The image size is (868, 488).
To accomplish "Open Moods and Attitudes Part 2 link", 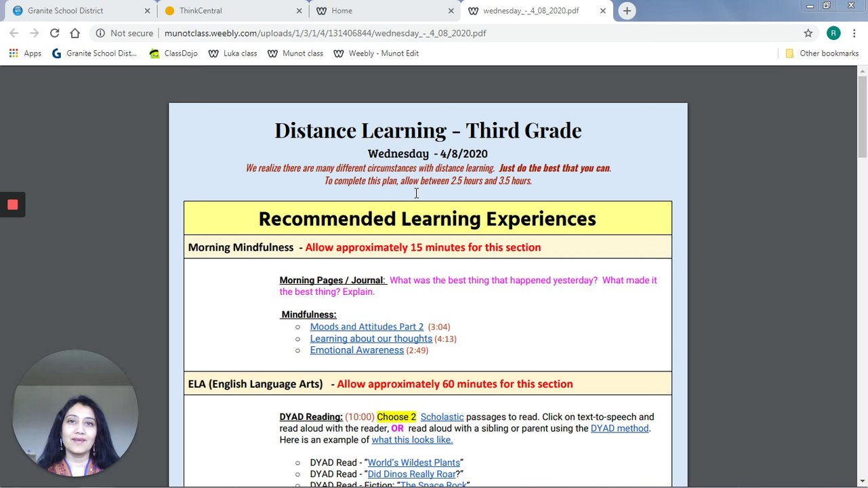I will click(367, 327).
